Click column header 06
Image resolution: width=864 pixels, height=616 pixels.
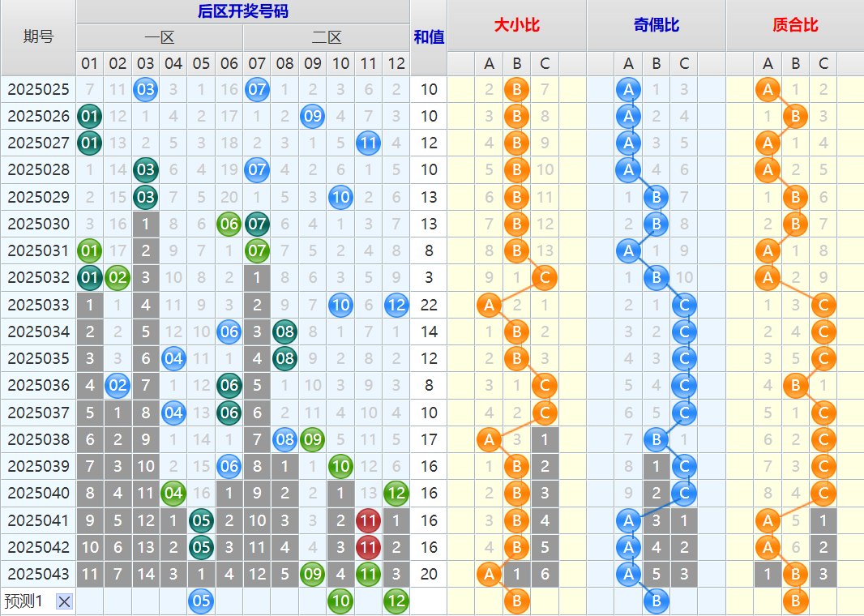coord(229,64)
